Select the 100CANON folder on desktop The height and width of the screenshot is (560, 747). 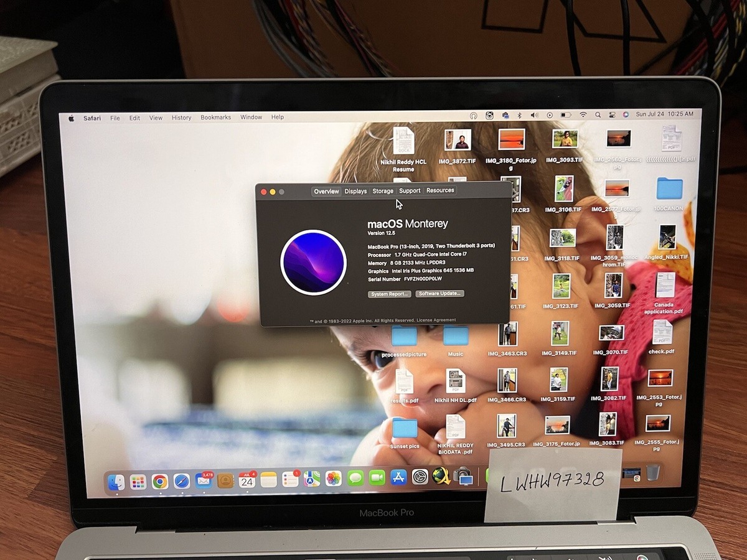669,194
